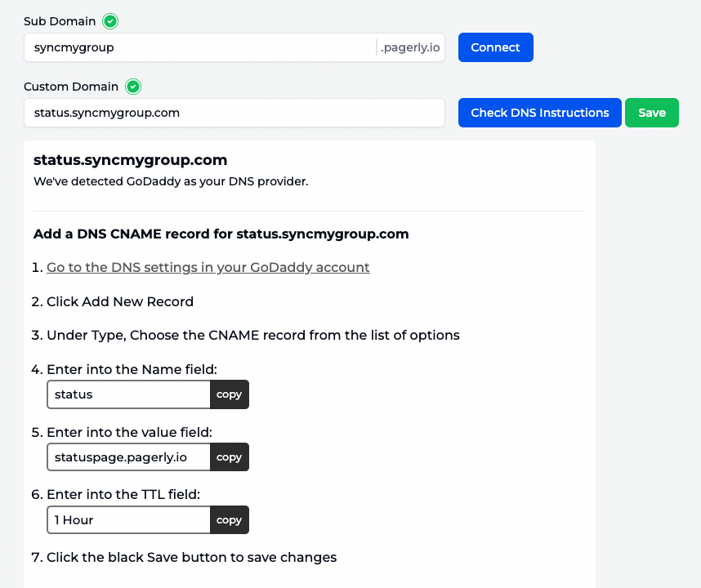Click the .pagerly.io suffix text

(410, 47)
